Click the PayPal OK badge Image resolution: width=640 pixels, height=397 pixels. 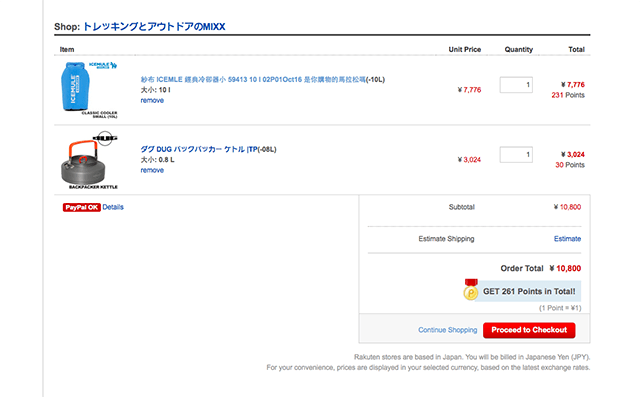tap(81, 207)
